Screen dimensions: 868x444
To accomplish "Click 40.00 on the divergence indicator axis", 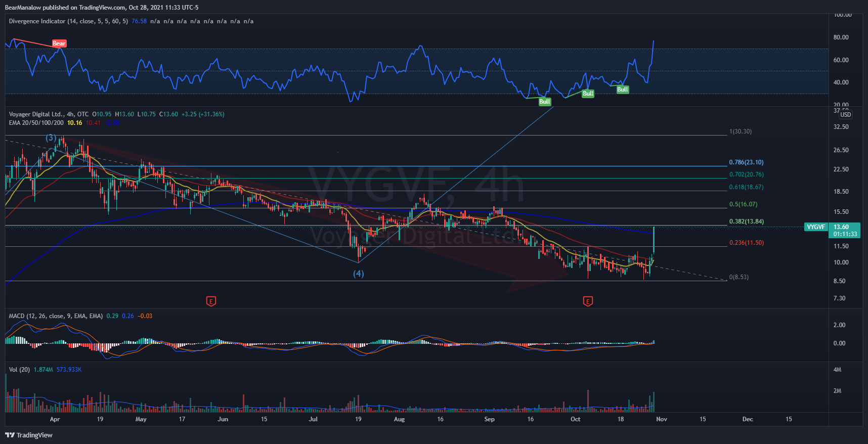I will click(841, 82).
